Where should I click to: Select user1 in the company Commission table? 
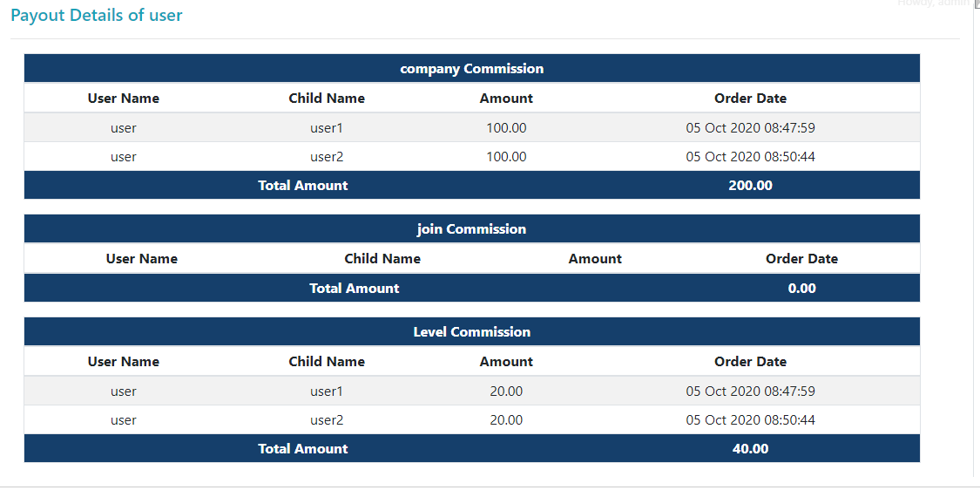click(327, 128)
